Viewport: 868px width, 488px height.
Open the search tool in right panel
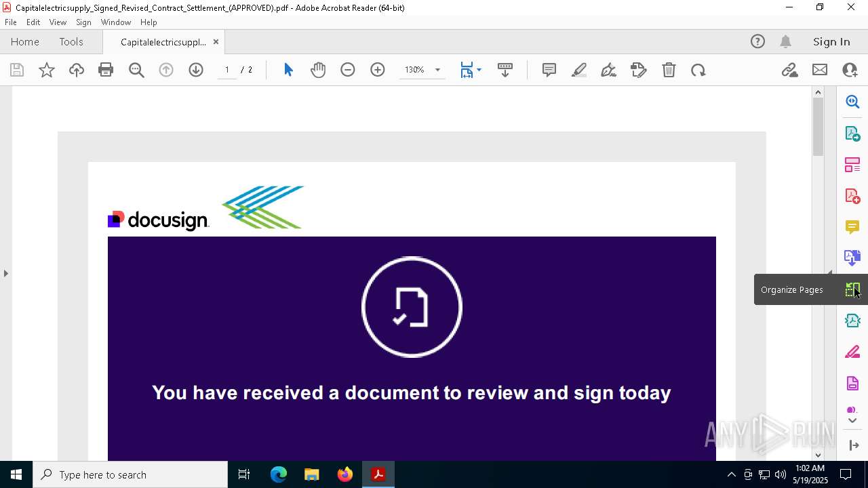852,102
